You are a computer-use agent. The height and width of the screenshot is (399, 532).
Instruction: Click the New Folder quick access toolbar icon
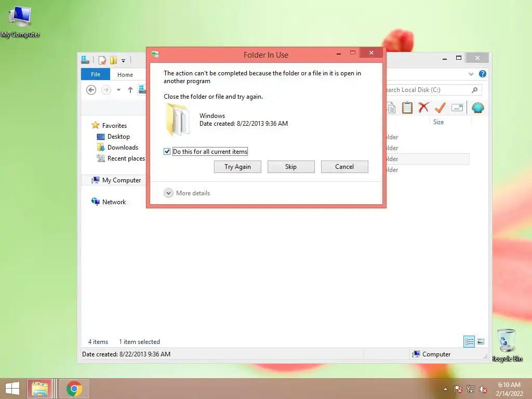[x=113, y=60]
